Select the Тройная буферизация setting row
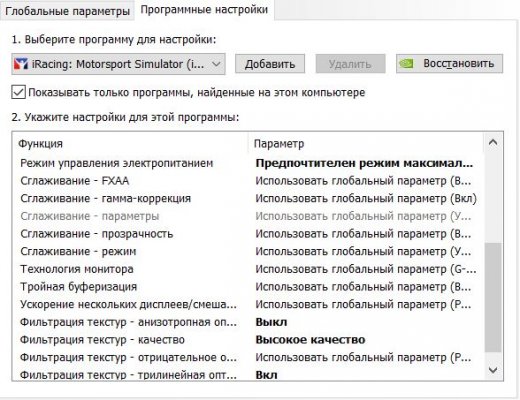Screen dimensions: 520x400 pyautogui.click(x=248, y=287)
